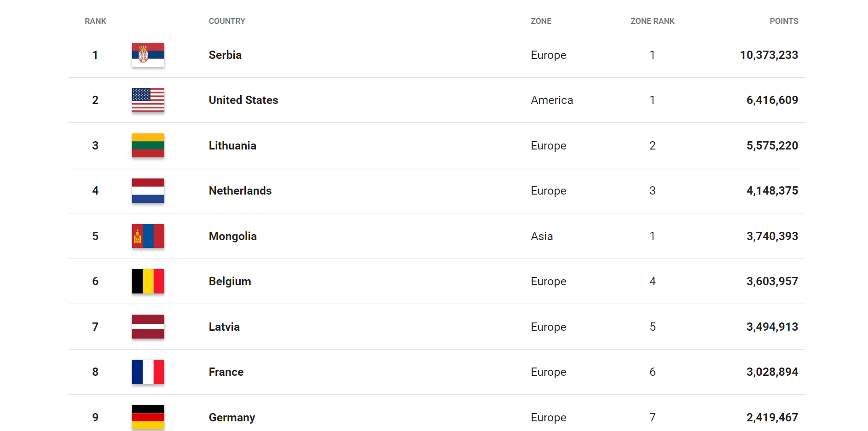The image size is (868, 431).
Task: Sort by the RANK column header
Action: click(95, 21)
